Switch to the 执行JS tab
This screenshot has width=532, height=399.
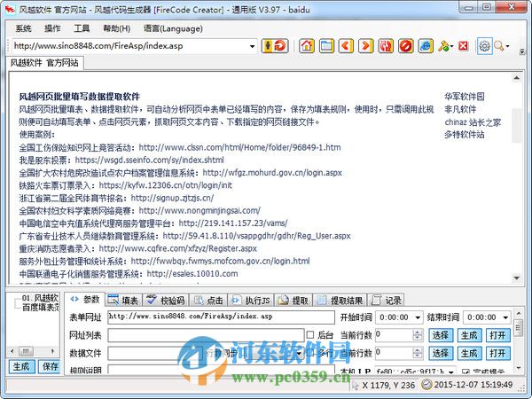pyautogui.click(x=250, y=300)
